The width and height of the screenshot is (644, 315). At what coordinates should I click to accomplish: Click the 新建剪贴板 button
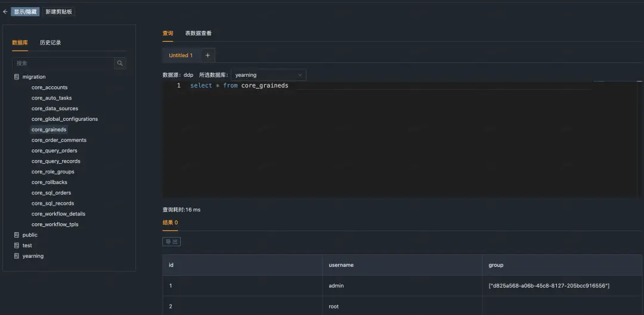pyautogui.click(x=58, y=12)
